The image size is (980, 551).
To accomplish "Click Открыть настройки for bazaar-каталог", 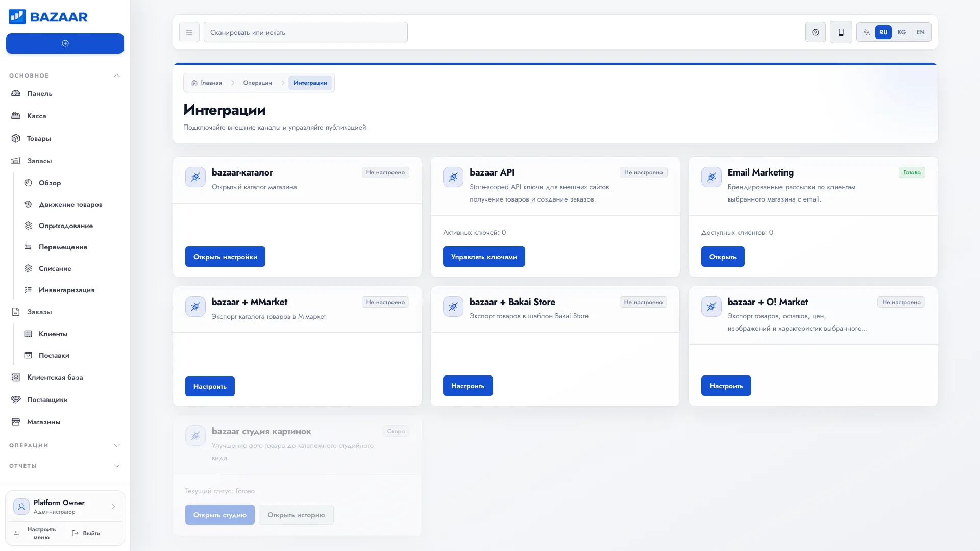I will click(225, 257).
